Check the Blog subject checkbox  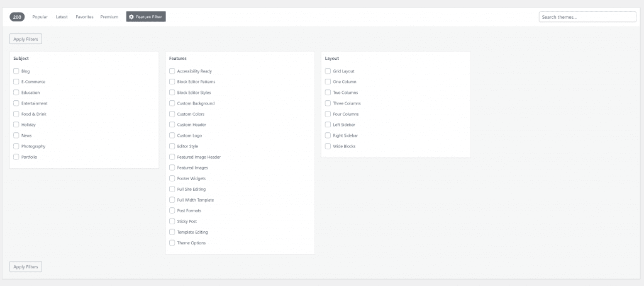pyautogui.click(x=16, y=71)
